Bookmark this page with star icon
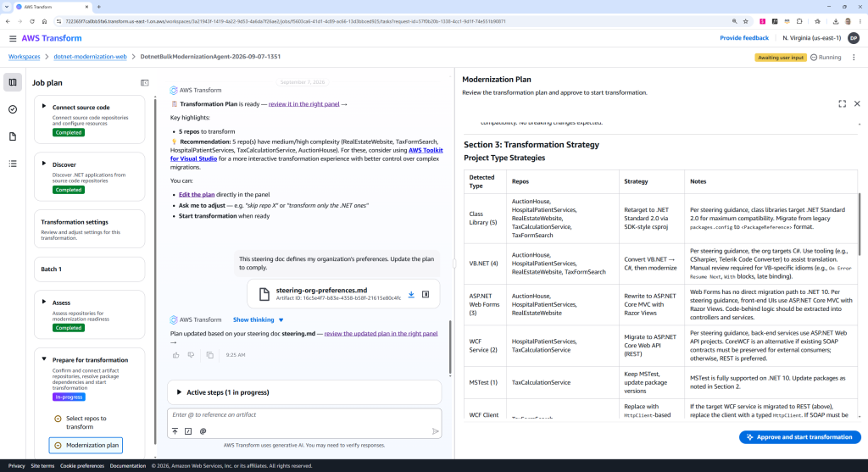This screenshot has height=472, width=868. coord(746,21)
